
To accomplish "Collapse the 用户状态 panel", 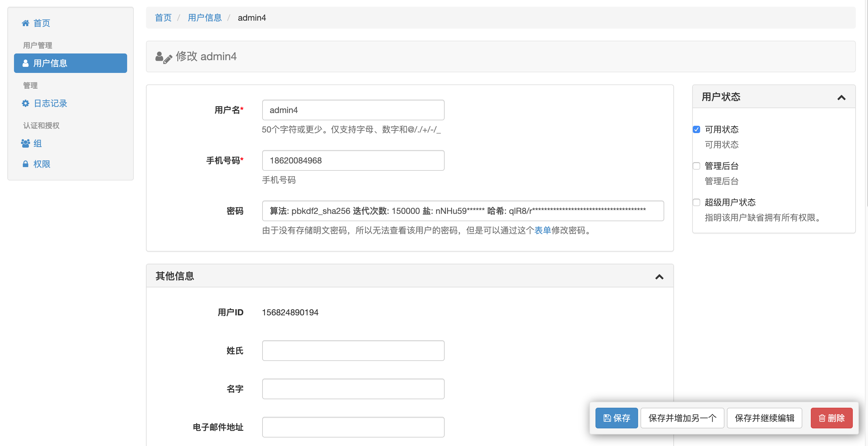I will coord(841,98).
